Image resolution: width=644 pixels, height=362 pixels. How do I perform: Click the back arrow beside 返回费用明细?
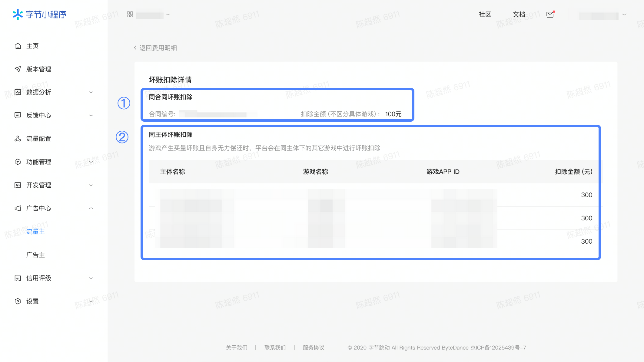pyautogui.click(x=135, y=48)
